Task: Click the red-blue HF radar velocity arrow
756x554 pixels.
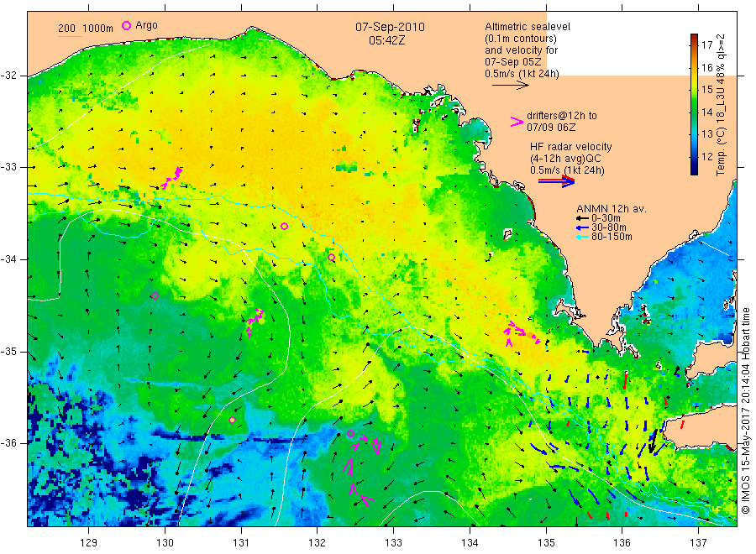Action: [x=556, y=181]
